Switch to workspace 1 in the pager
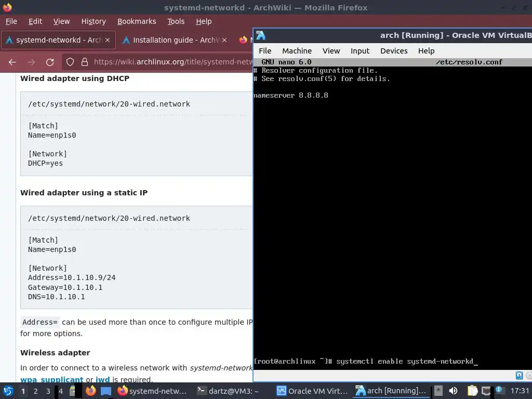532x399 pixels. click(23, 391)
